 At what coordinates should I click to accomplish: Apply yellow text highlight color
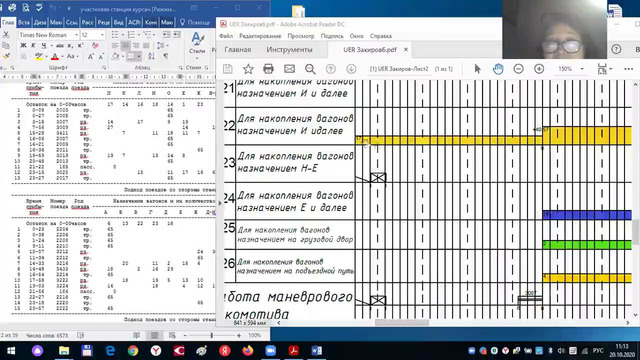[38, 56]
